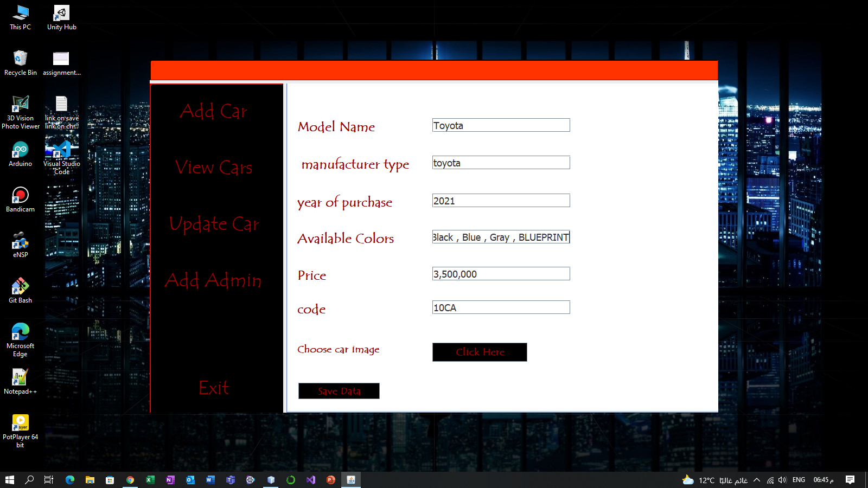Select Update Car in the sidebar

[x=214, y=224]
